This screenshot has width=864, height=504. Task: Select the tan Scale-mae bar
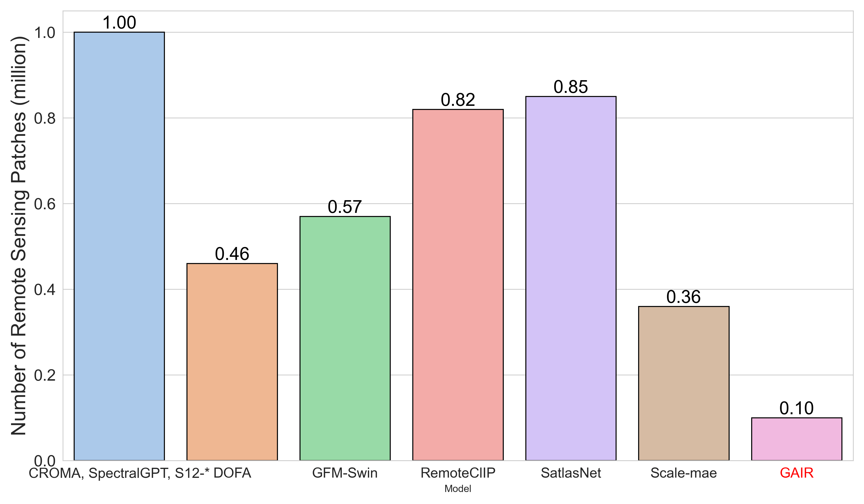(683, 383)
